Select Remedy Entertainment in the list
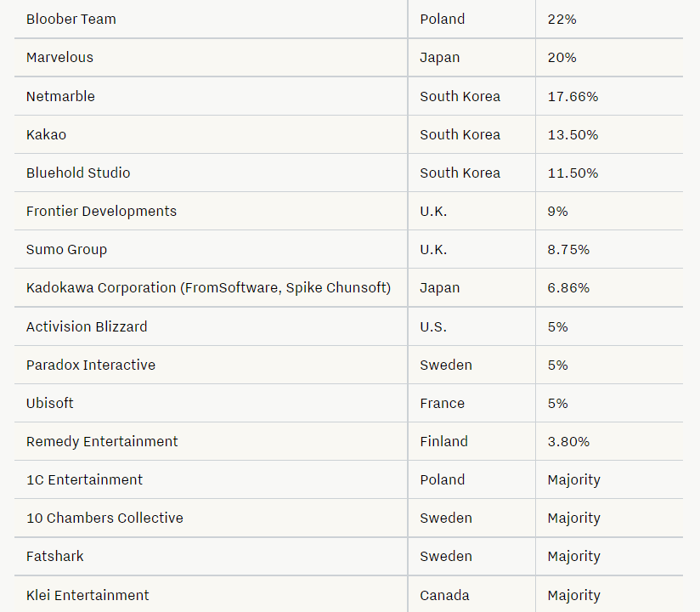Viewport: 700px width, 612px height. (102, 441)
